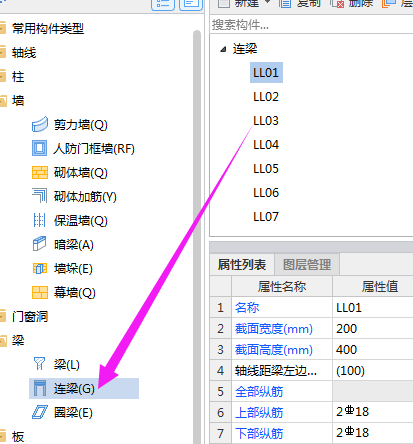
Task: Select the 圈梁(E) ring beam icon
Action: click(40, 412)
